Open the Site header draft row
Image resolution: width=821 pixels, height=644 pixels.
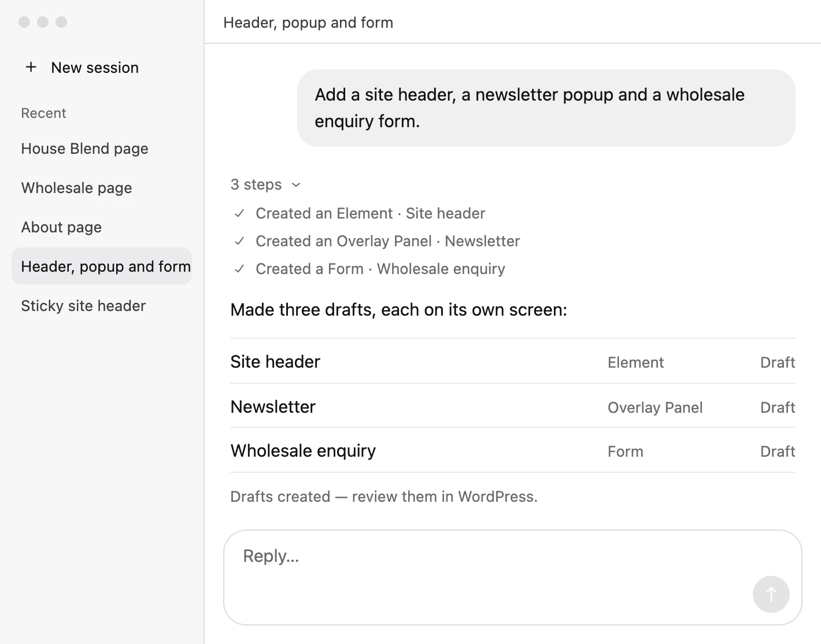pos(513,361)
